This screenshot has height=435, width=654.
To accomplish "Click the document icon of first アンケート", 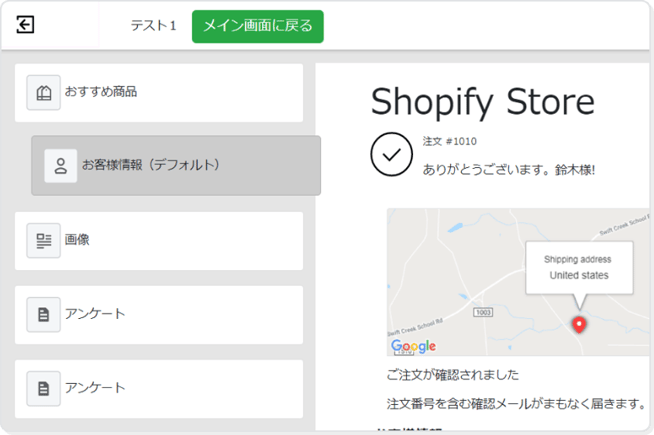I will (x=43, y=314).
